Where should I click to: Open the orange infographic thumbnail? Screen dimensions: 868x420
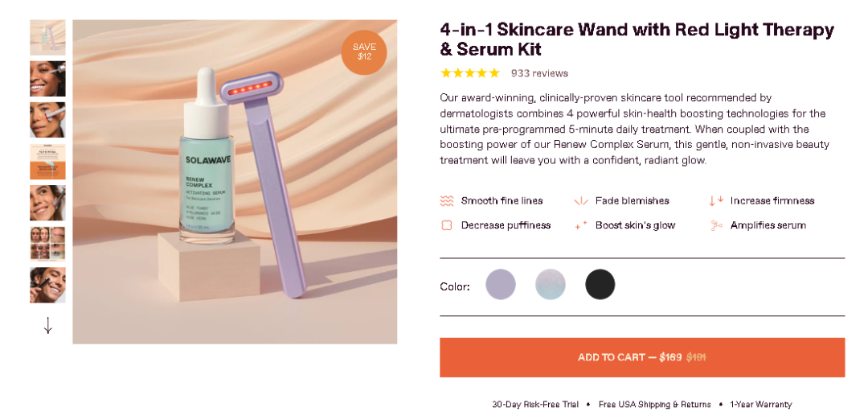[x=47, y=161]
